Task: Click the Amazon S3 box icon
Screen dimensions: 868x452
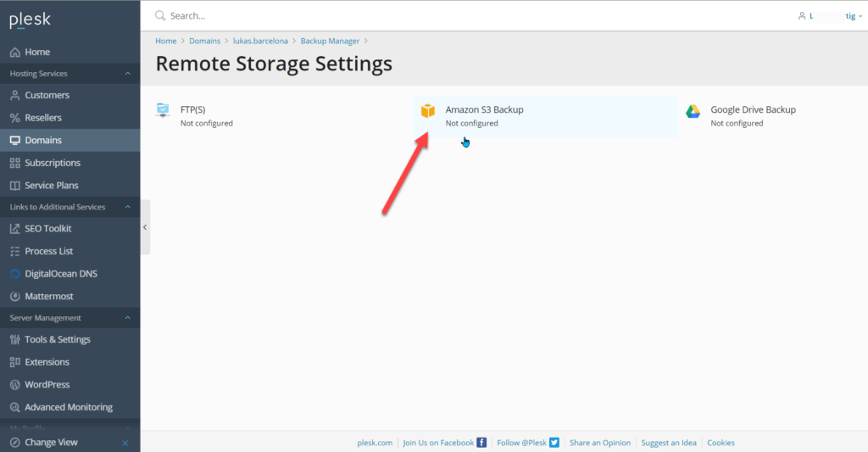Action: coord(428,111)
